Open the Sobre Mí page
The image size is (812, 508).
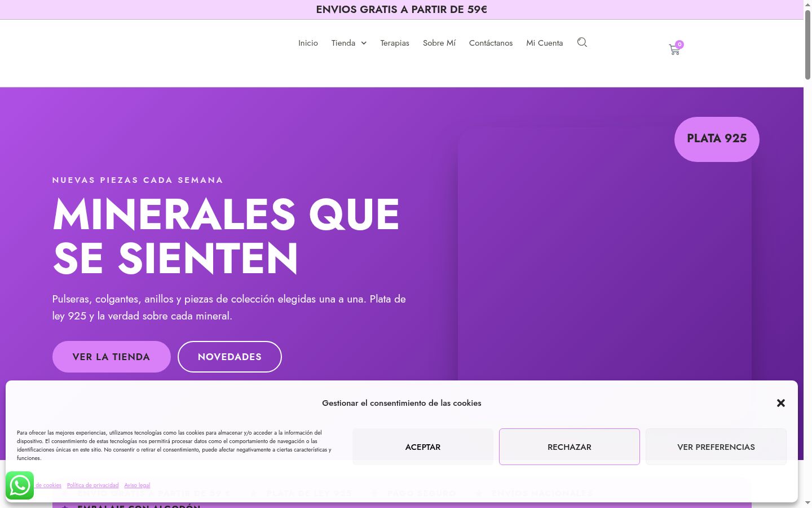(x=439, y=43)
